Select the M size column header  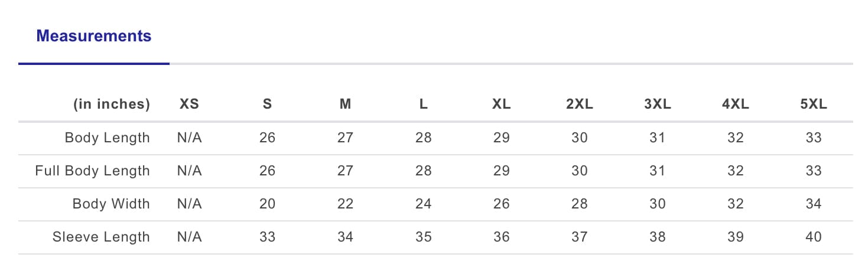click(345, 105)
